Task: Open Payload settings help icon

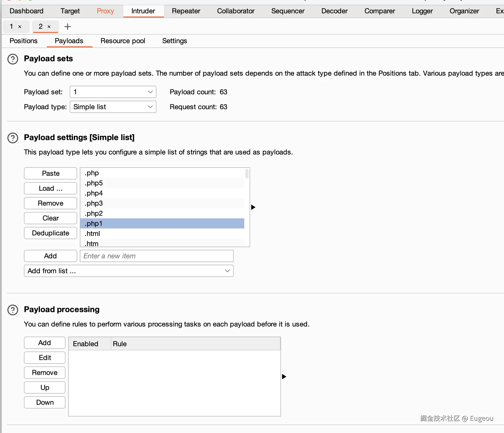Action: tap(13, 138)
